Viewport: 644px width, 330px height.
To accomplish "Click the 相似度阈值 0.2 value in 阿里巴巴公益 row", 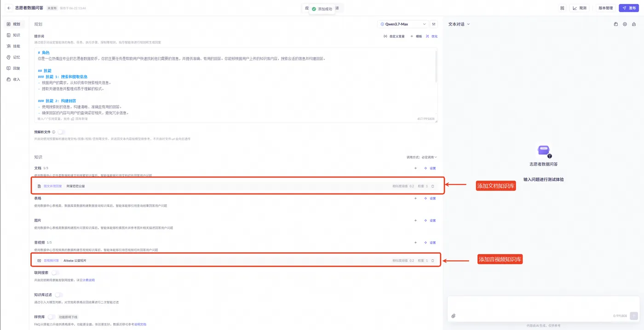I will tap(403, 186).
